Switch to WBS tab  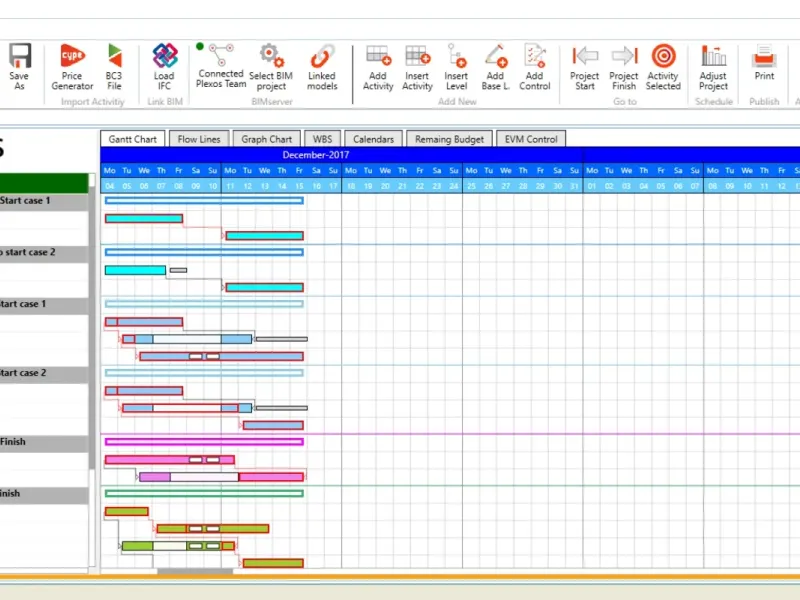[322, 139]
